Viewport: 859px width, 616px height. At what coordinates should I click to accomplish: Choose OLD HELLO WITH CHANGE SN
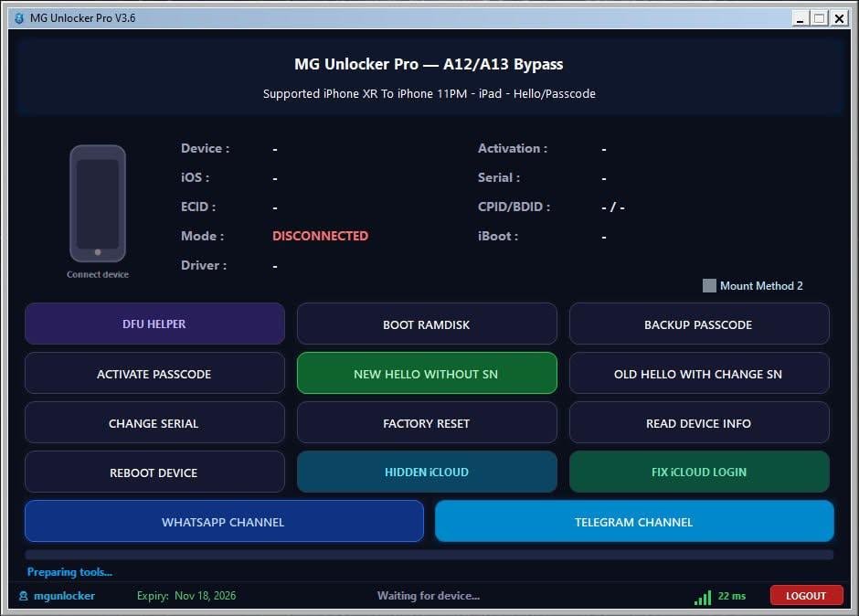699,373
